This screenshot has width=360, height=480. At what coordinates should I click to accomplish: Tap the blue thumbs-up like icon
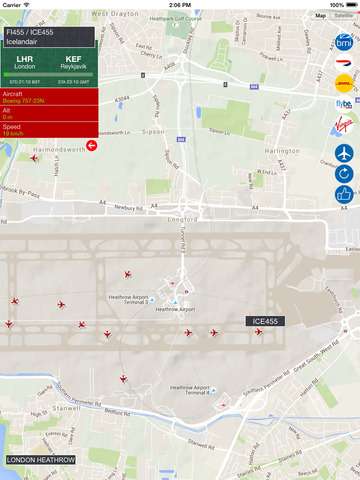(x=344, y=194)
